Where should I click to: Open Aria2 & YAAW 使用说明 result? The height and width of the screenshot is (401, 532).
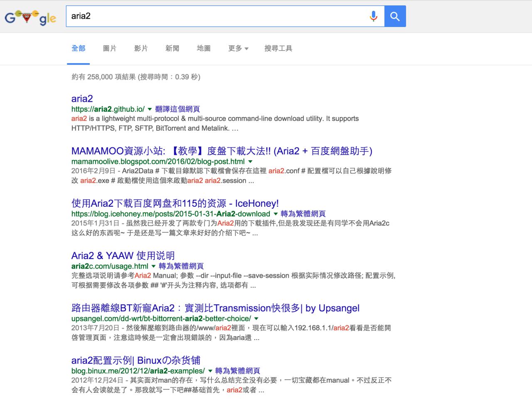tap(123, 256)
